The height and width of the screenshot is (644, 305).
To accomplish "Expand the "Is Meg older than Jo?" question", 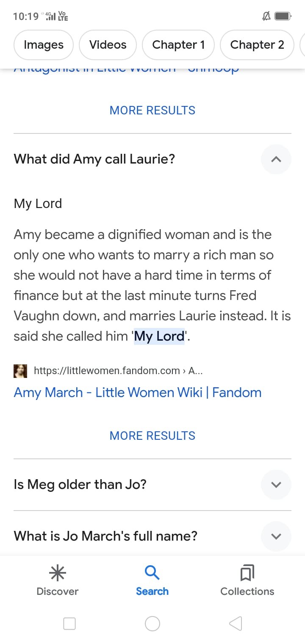I will pos(276,485).
